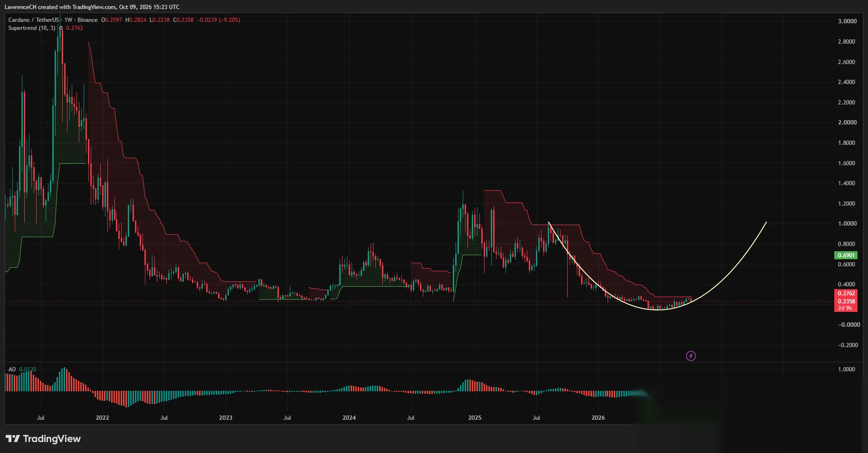Click the 2023 label on time axis

226,418
